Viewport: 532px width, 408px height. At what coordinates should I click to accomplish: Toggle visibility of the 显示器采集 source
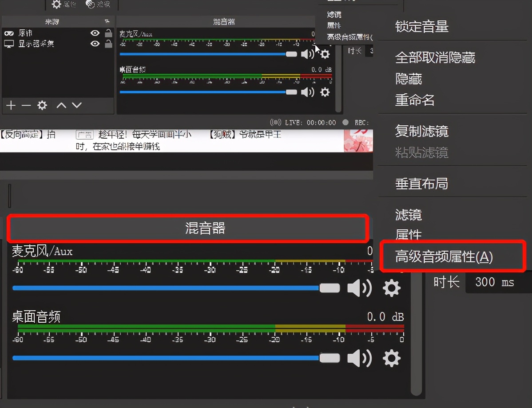click(95, 44)
